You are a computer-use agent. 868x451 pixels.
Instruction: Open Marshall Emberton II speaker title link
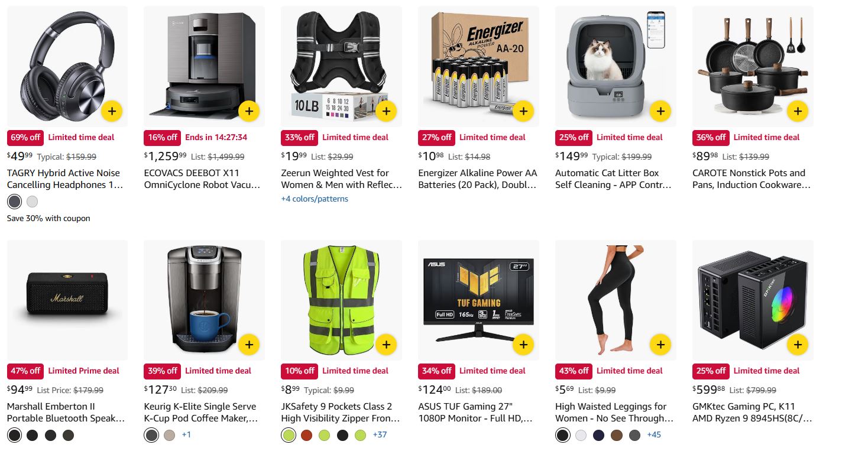click(x=66, y=413)
